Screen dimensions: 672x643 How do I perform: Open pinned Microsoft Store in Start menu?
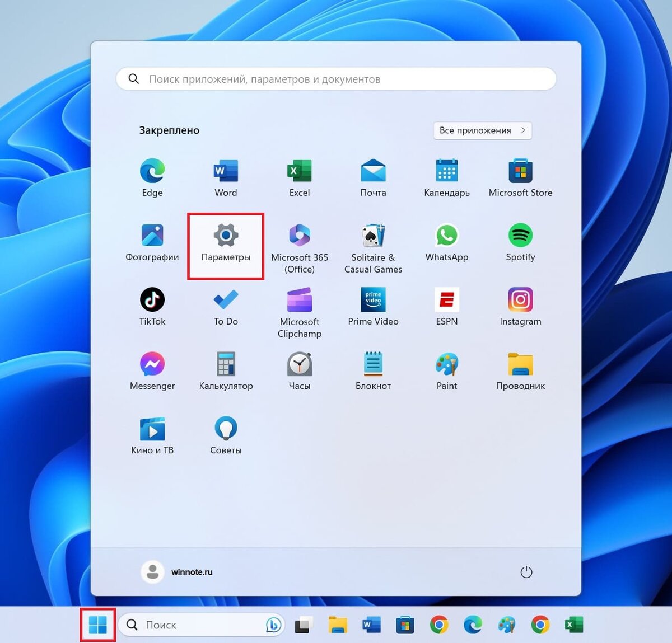520,179
